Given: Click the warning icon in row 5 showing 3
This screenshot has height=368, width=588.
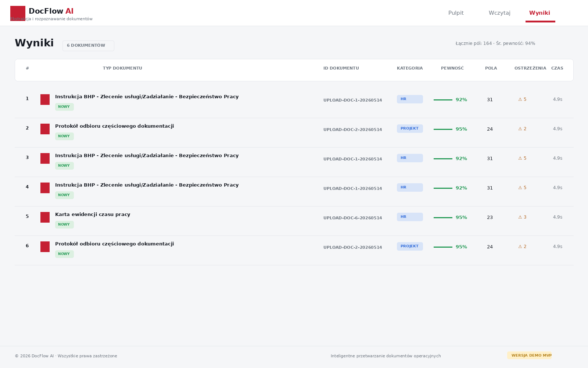Looking at the screenshot, I should (520, 217).
